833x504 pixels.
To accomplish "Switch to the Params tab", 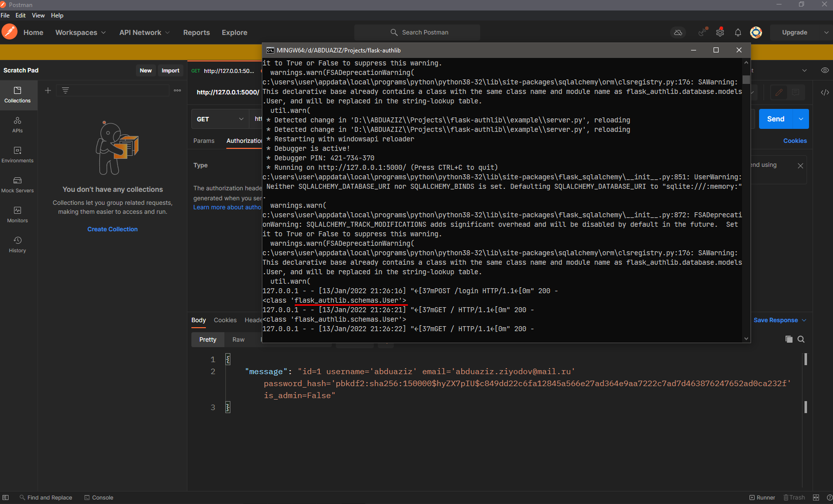I will (204, 141).
